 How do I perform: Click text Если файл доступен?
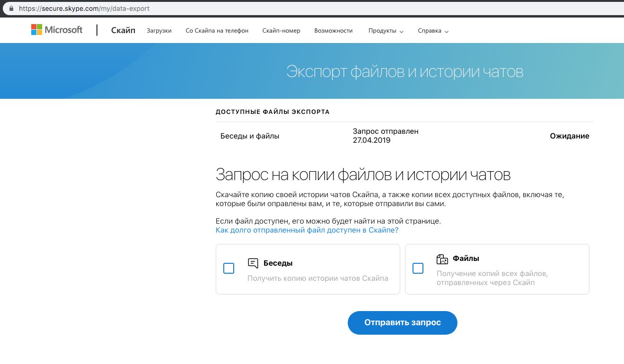(328, 221)
